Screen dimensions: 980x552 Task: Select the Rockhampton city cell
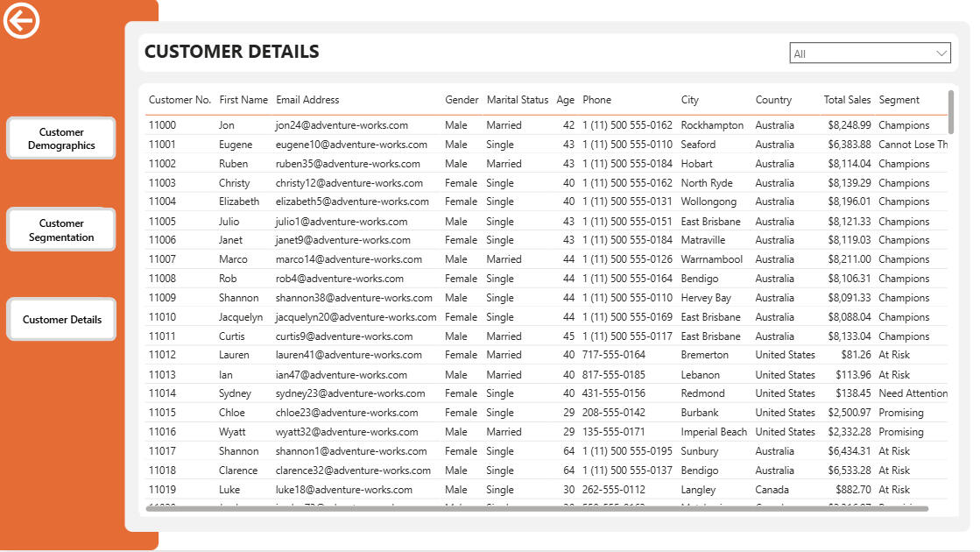click(x=712, y=125)
